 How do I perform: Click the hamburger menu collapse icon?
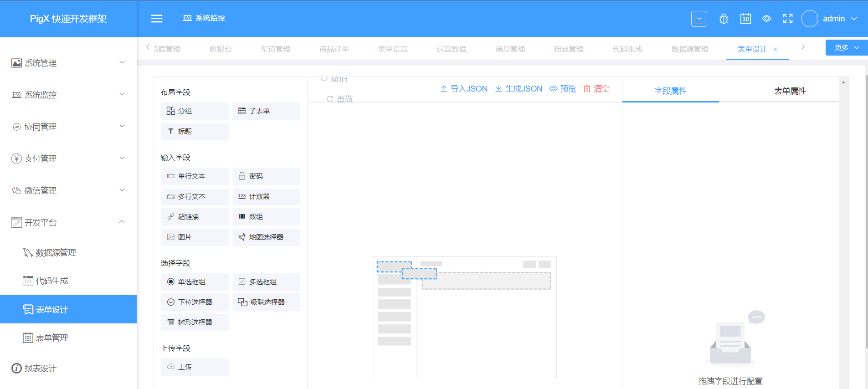click(157, 19)
